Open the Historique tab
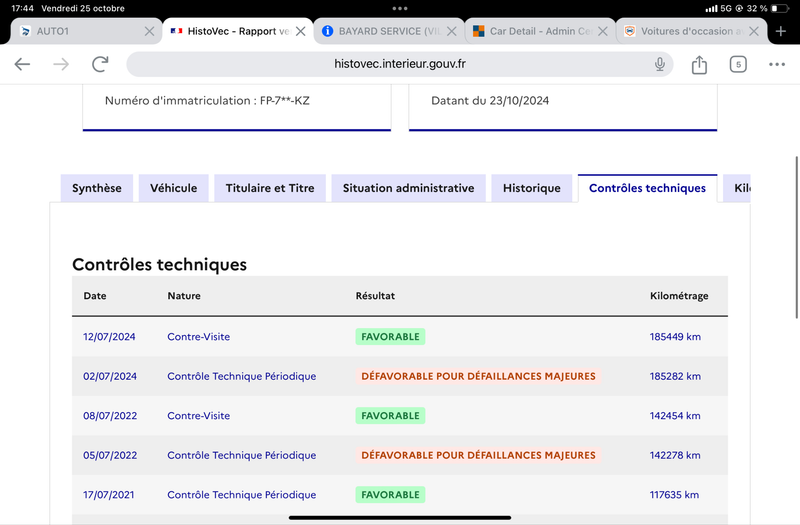 click(x=532, y=188)
